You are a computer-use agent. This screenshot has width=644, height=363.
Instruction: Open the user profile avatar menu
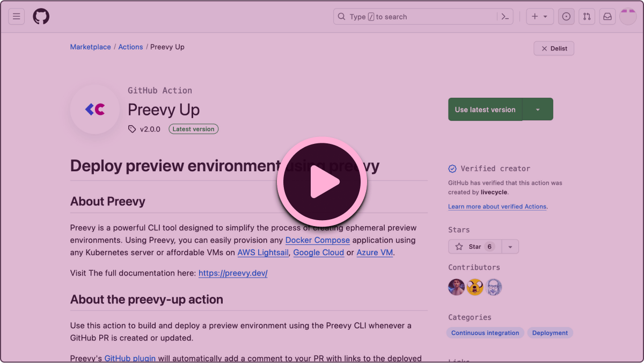[628, 17]
